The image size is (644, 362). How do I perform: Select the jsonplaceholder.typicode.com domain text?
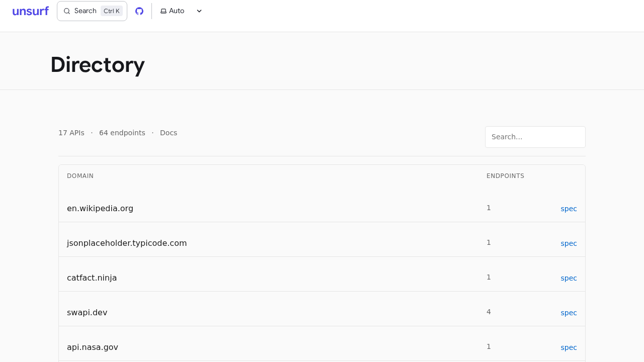(x=127, y=243)
